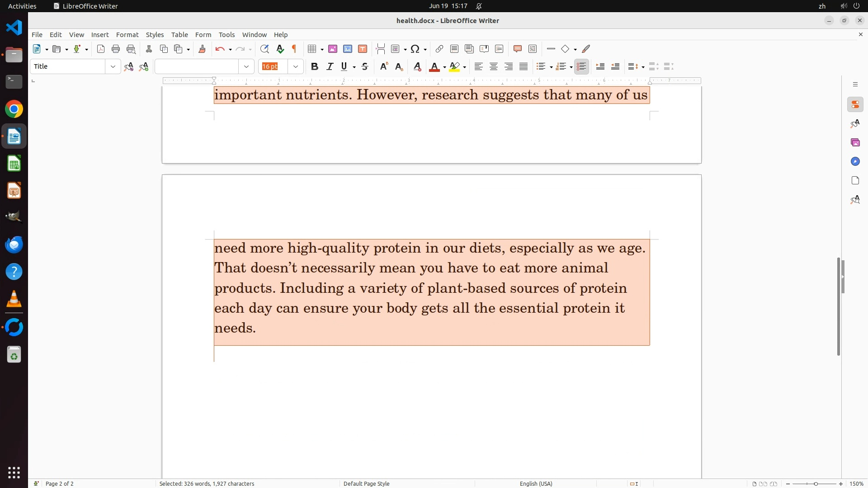Click the Export as PDF icon
The image size is (868, 488).
(101, 49)
